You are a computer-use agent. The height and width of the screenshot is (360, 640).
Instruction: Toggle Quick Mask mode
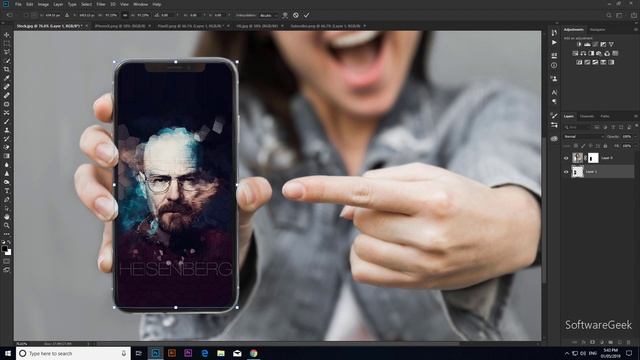click(x=7, y=261)
